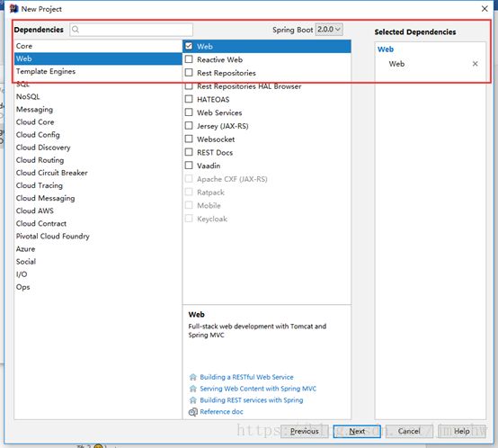
Task: Select the Cloud Contract category
Action: pyautogui.click(x=98, y=224)
